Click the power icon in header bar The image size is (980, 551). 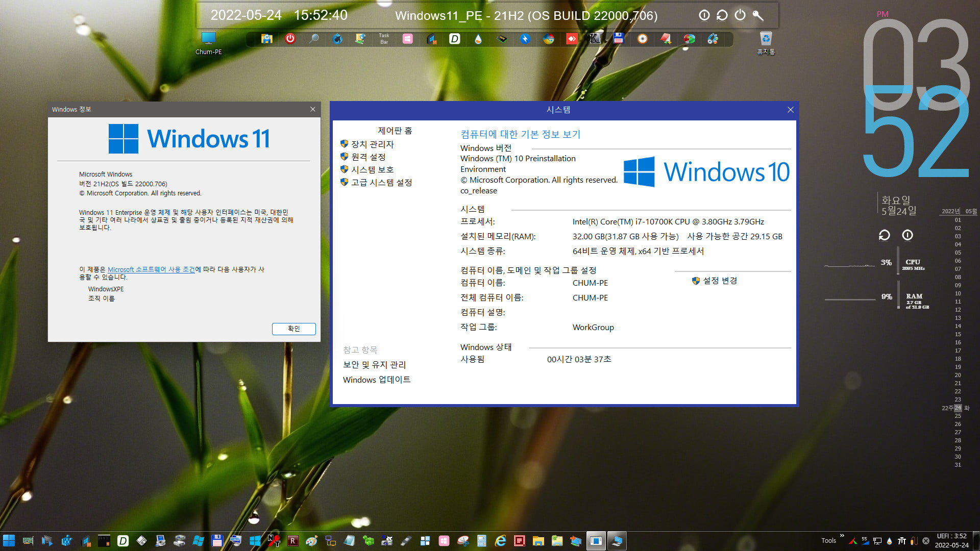[x=740, y=15]
